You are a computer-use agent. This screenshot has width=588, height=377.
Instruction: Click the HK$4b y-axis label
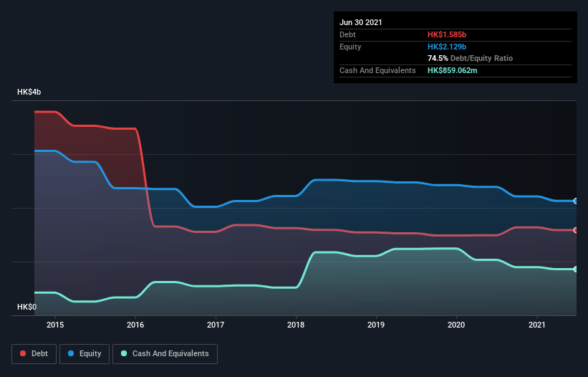pyautogui.click(x=29, y=92)
